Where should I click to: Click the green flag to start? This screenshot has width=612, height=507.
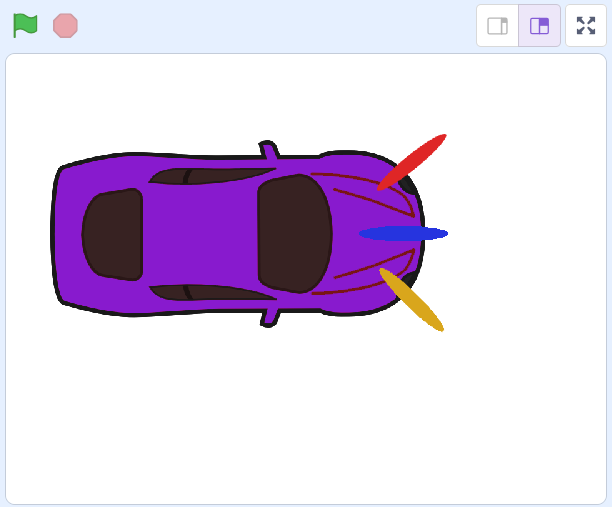tap(25, 26)
